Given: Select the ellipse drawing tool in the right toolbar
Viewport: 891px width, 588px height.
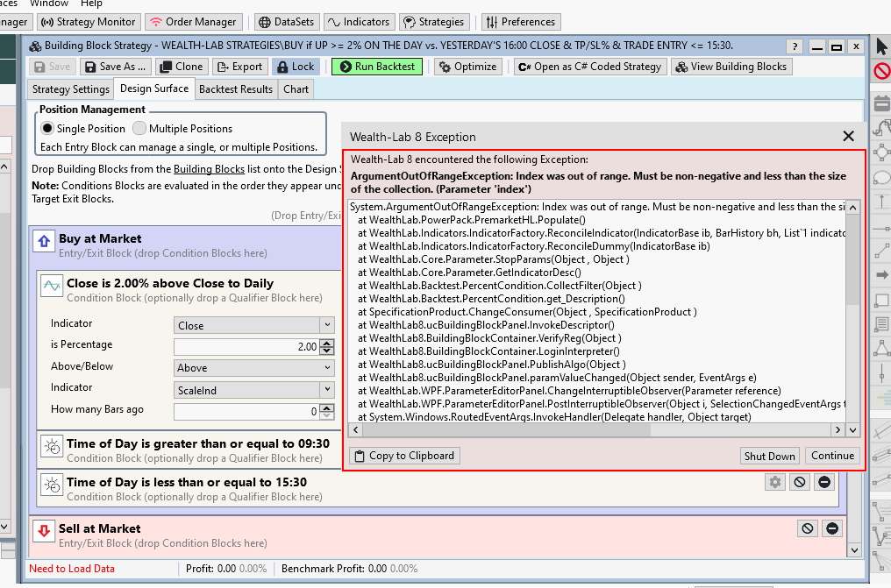Looking at the screenshot, I should coord(882,178).
